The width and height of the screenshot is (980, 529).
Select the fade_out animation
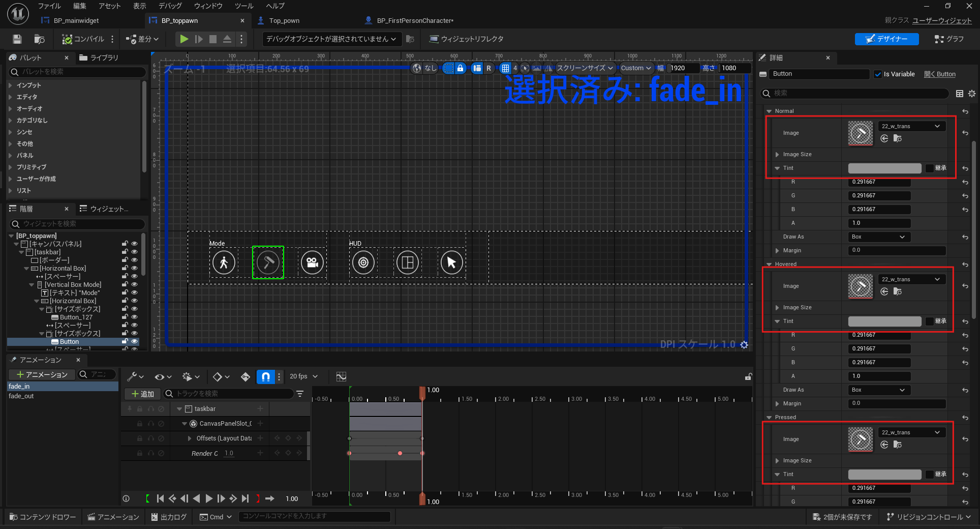pos(21,396)
